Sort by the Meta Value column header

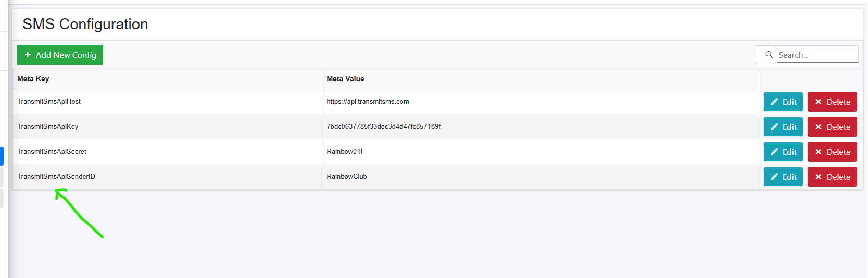point(345,79)
